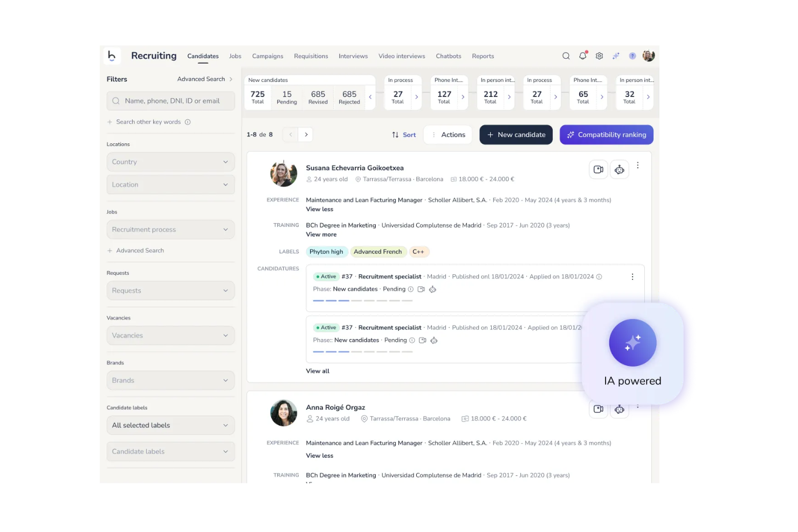
Task: Expand the Brands dropdown
Action: [x=171, y=381]
